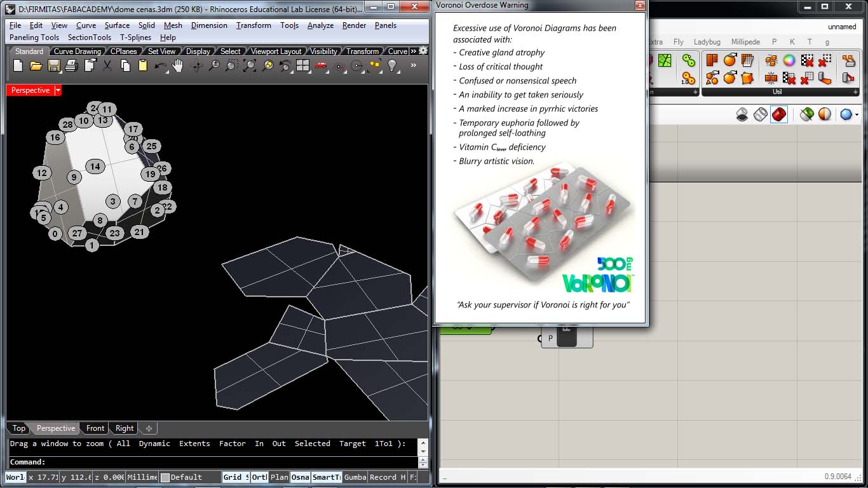Click the Default layer color swatch
The image size is (868, 488).
coord(165,477)
